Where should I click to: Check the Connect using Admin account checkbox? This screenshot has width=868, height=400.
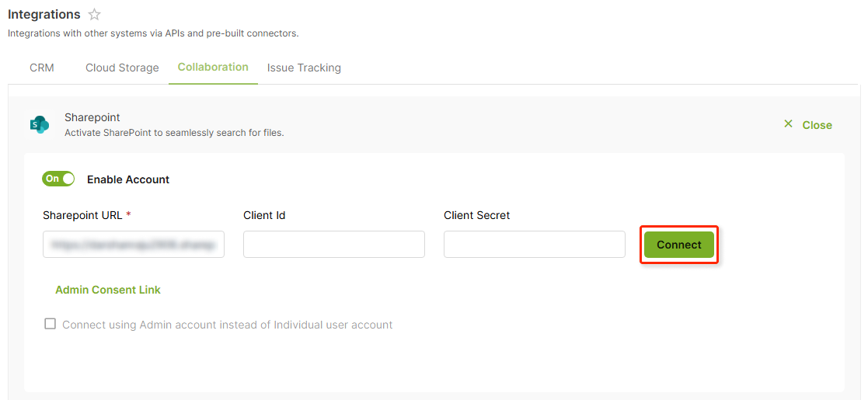click(51, 324)
